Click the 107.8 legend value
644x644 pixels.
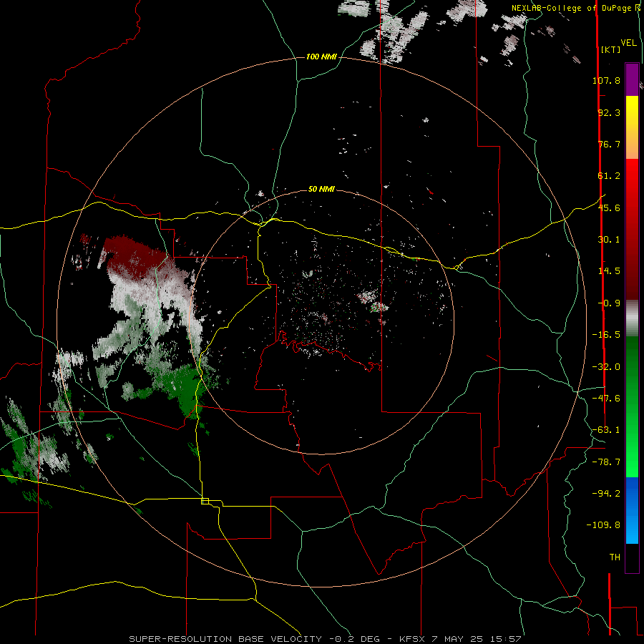pyautogui.click(x=606, y=80)
